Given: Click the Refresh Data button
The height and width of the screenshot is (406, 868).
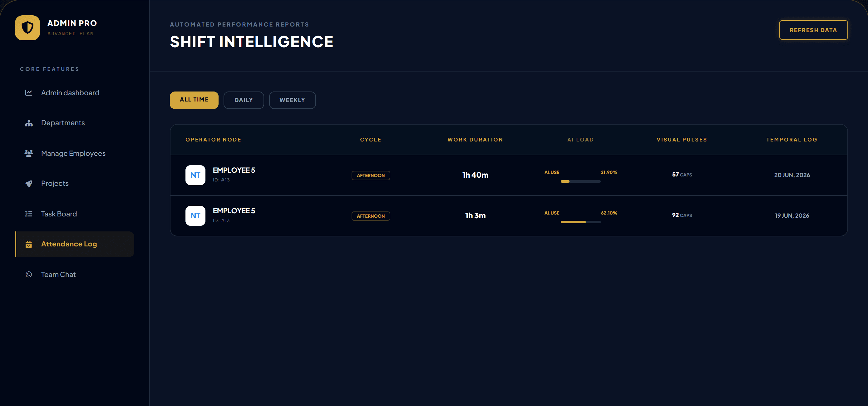Looking at the screenshot, I should (x=813, y=30).
